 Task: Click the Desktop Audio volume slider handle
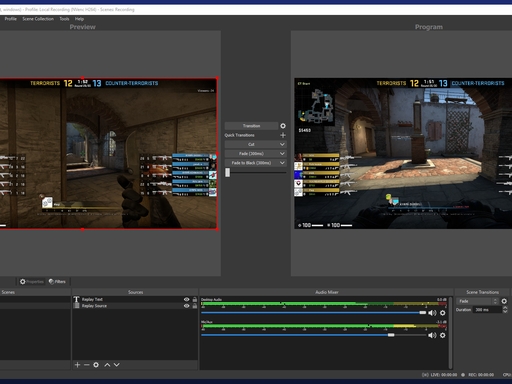click(x=423, y=313)
